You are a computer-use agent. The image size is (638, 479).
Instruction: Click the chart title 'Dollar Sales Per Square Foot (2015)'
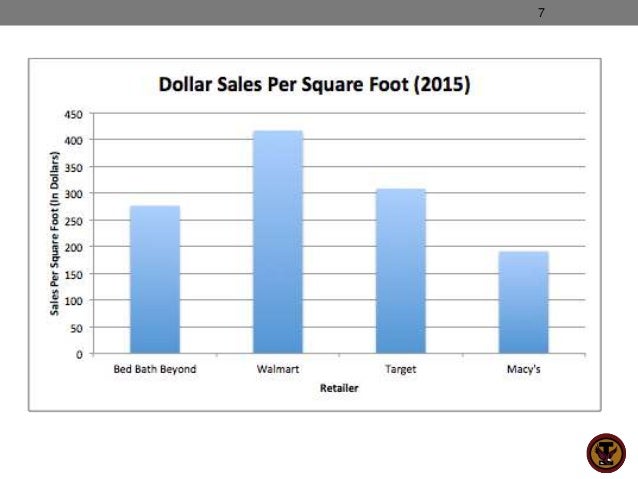point(314,85)
